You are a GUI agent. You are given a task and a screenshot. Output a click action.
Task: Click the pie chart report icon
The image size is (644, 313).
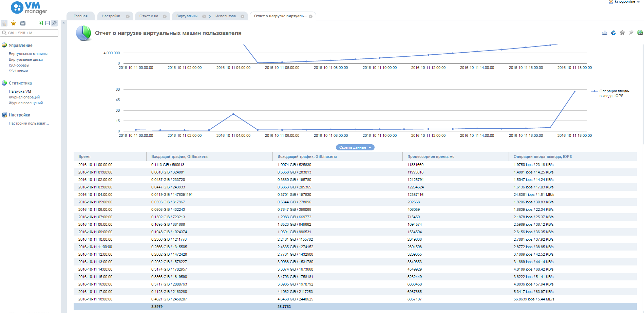pyautogui.click(x=83, y=33)
